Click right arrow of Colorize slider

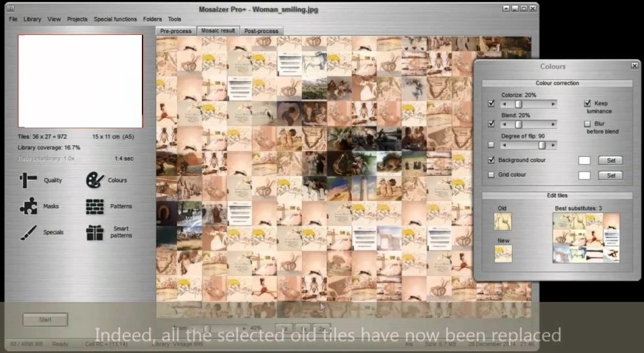pyautogui.click(x=553, y=104)
